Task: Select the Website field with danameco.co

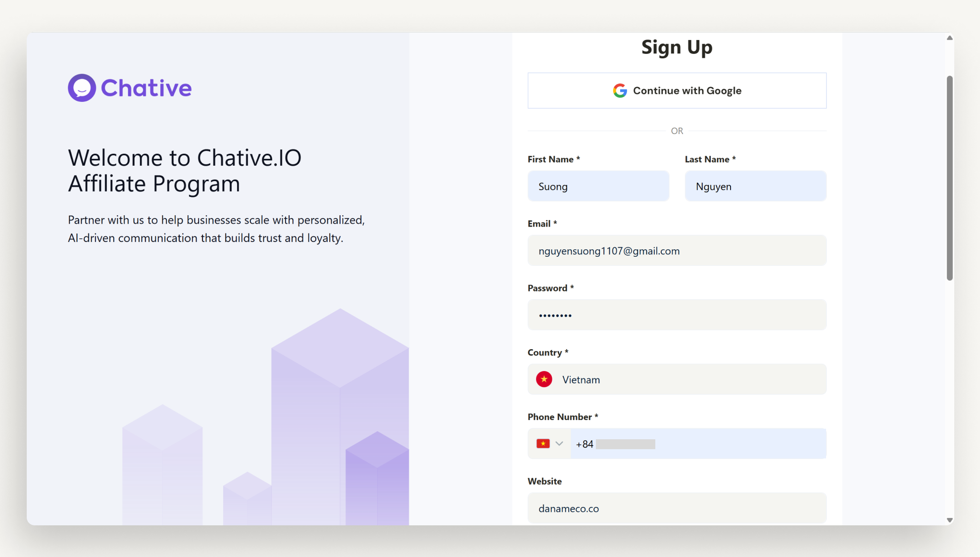Action: (x=677, y=509)
